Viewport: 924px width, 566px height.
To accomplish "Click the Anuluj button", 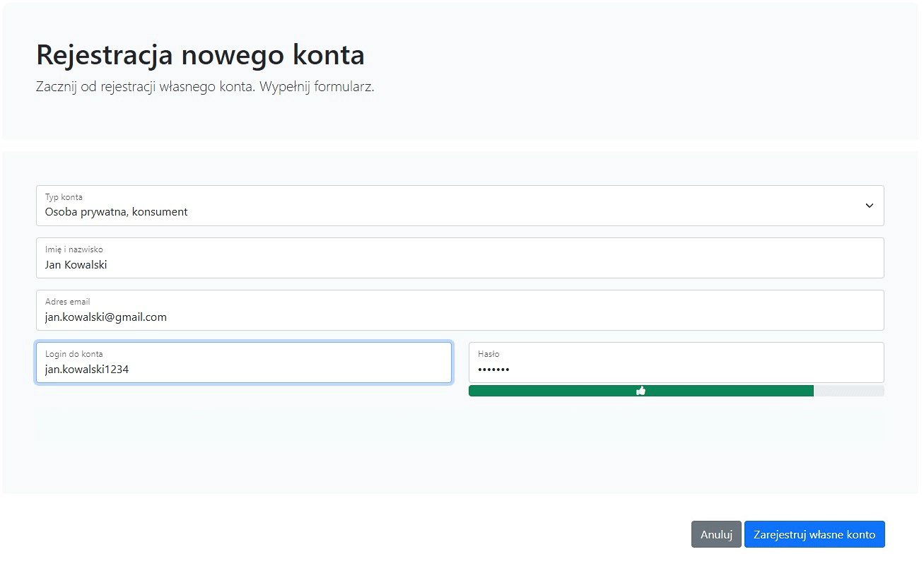I will point(716,534).
